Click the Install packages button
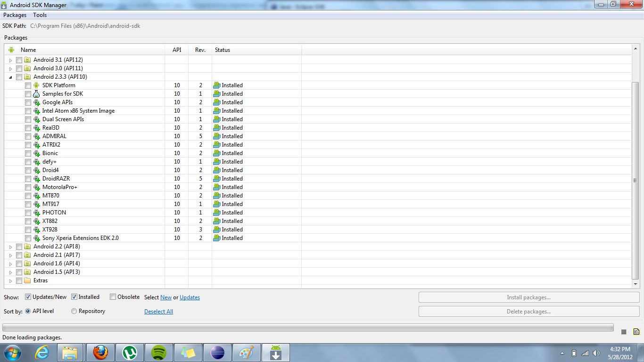Image resolution: width=644 pixels, height=362 pixels. (x=529, y=297)
